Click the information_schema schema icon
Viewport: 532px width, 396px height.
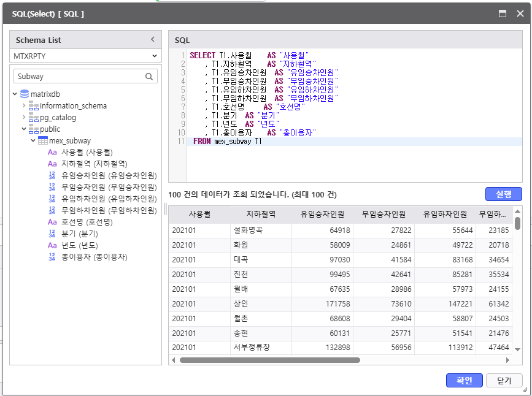(x=34, y=106)
